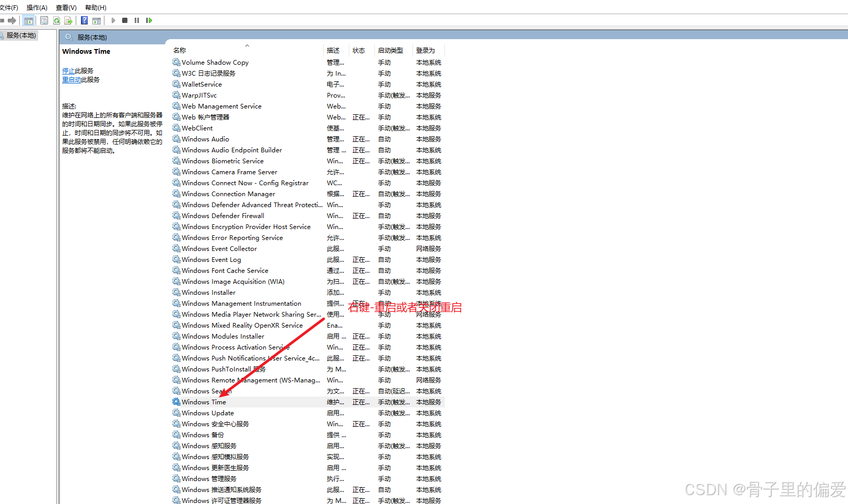Click the gear icon of WalletService
Image resolution: width=848 pixels, height=504 pixels.
[x=176, y=84]
